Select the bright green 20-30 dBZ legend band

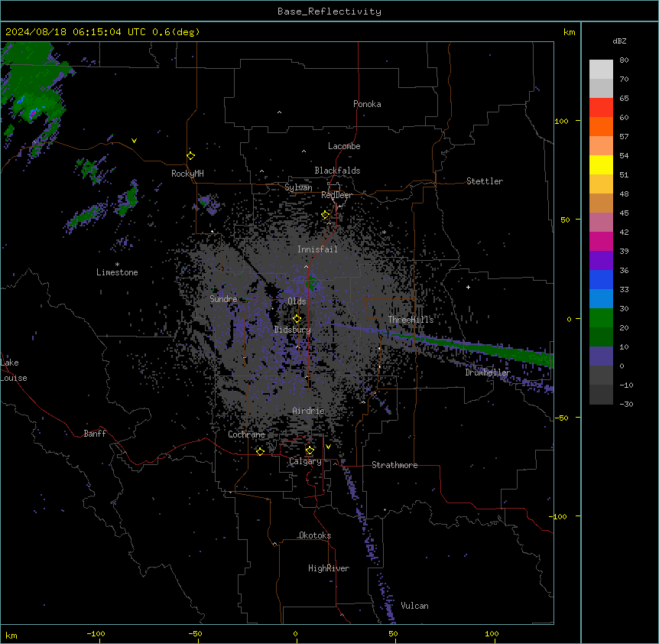pos(601,318)
